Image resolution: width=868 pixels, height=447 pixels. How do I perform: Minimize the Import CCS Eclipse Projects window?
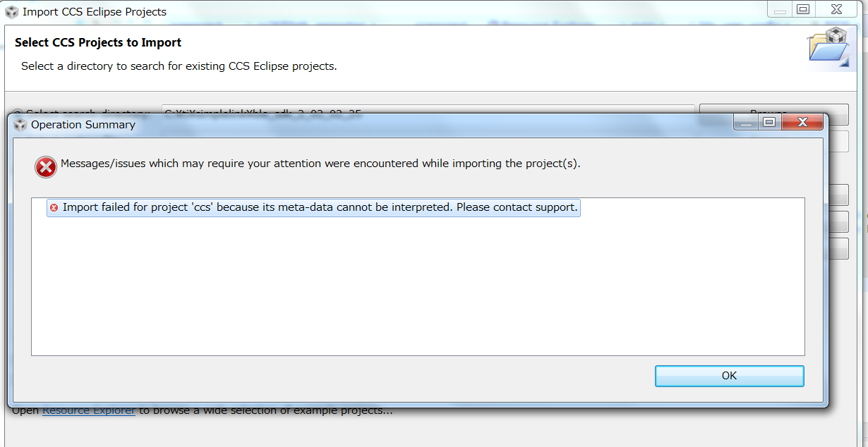(780, 10)
